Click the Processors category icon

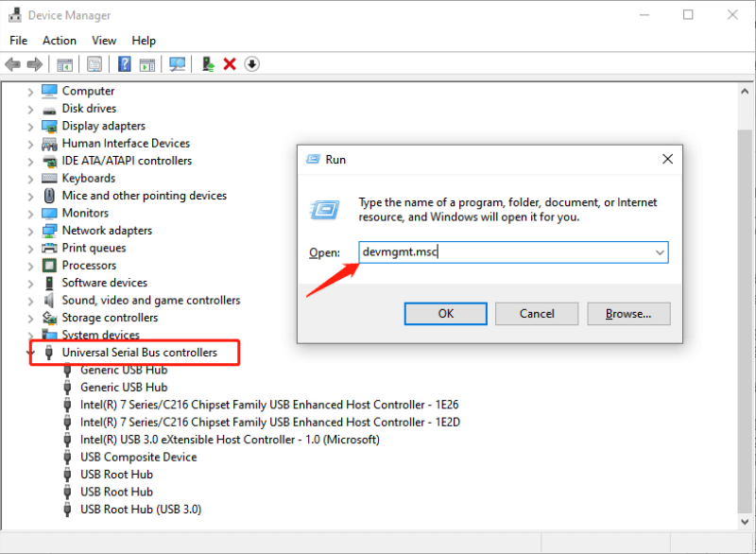pyautogui.click(x=49, y=266)
